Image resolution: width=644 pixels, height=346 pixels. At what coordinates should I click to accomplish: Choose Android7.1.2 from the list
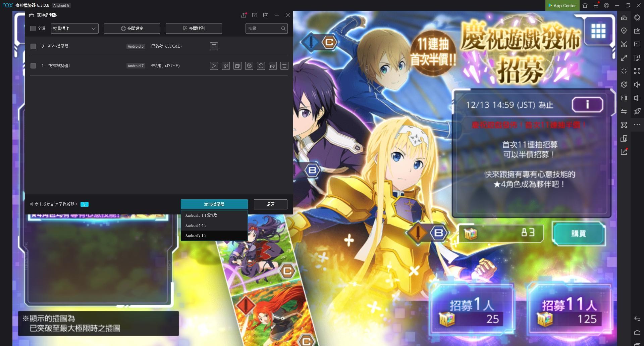point(214,236)
